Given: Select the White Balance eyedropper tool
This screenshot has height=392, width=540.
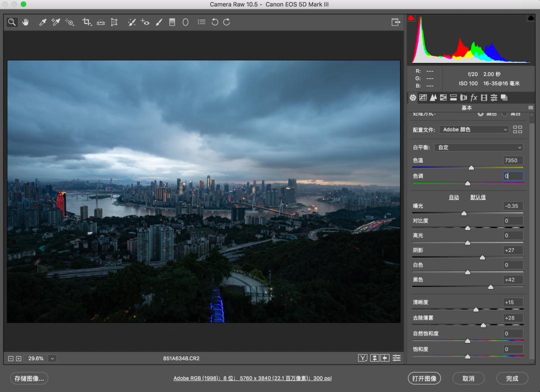Looking at the screenshot, I should coord(43,22).
